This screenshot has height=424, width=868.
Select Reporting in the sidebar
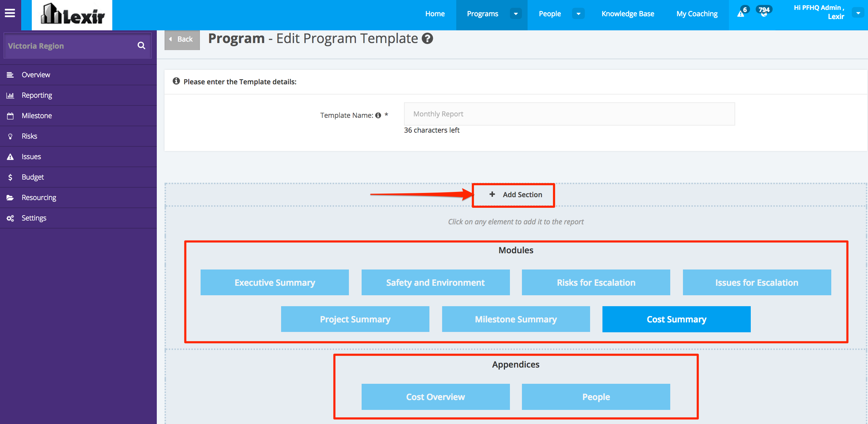click(x=37, y=95)
